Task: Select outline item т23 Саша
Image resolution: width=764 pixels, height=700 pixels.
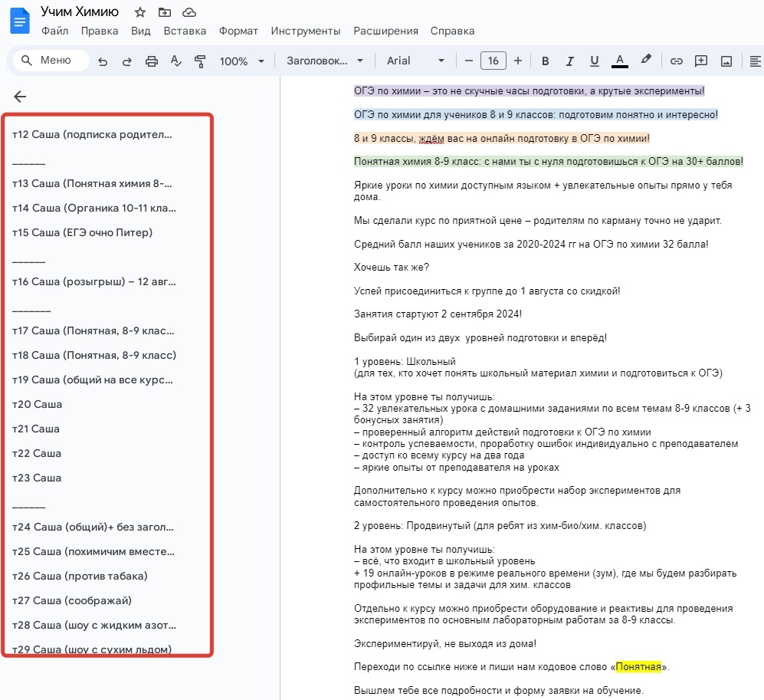Action: [x=37, y=478]
